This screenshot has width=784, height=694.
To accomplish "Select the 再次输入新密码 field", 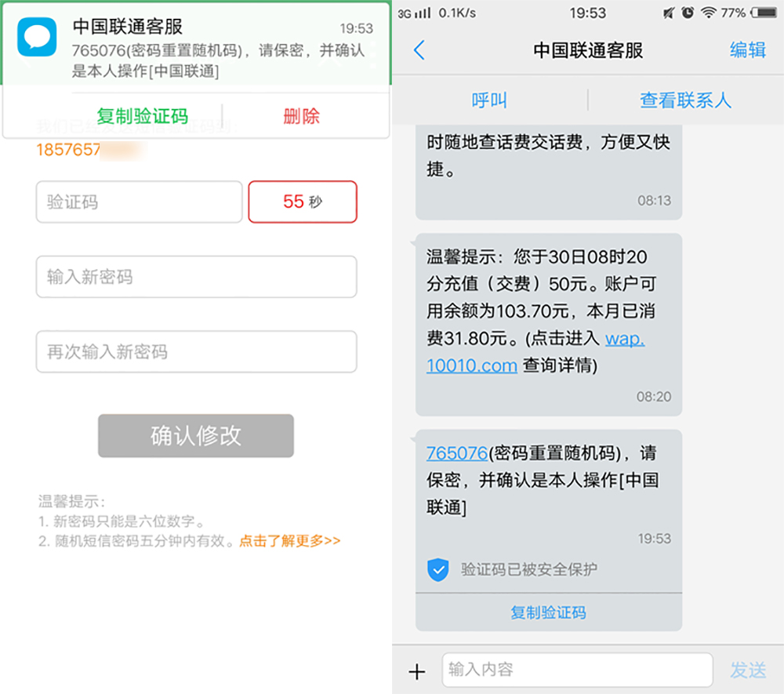I will tap(196, 351).
